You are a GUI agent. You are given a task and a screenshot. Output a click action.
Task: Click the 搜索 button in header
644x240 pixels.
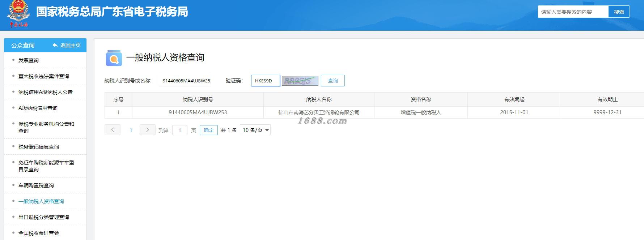pos(619,12)
